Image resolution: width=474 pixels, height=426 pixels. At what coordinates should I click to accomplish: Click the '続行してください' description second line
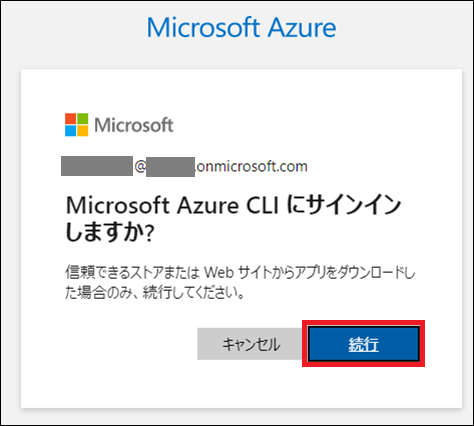[155, 293]
